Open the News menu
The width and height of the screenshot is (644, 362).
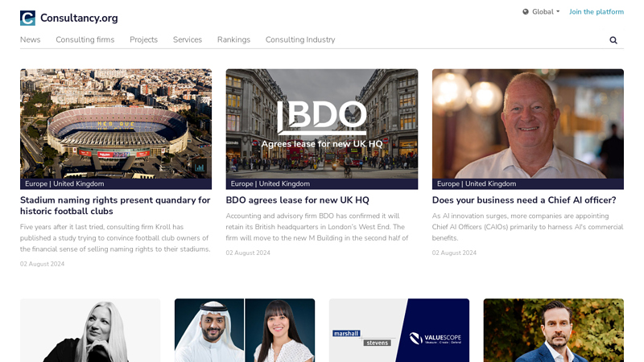pyautogui.click(x=31, y=39)
